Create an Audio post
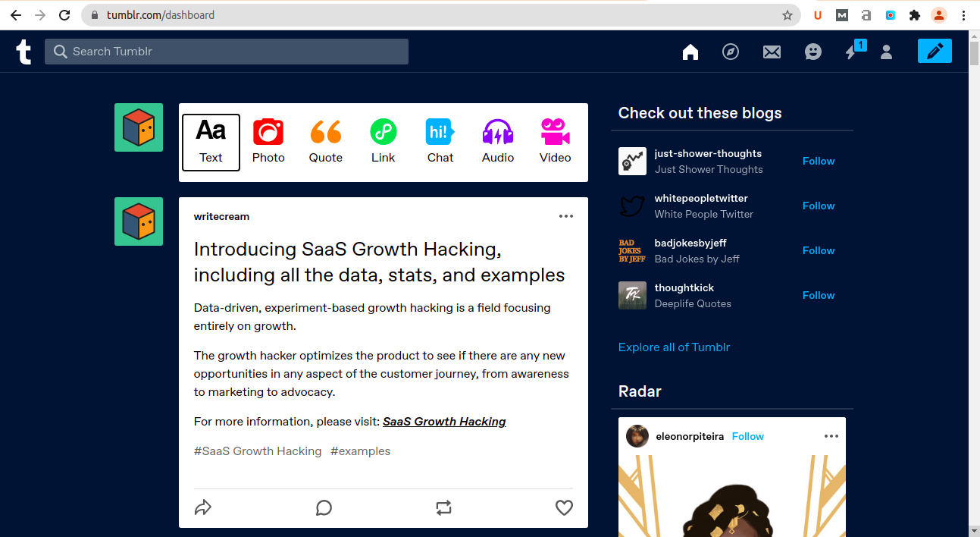Image resolution: width=980 pixels, height=537 pixels. coord(498,141)
